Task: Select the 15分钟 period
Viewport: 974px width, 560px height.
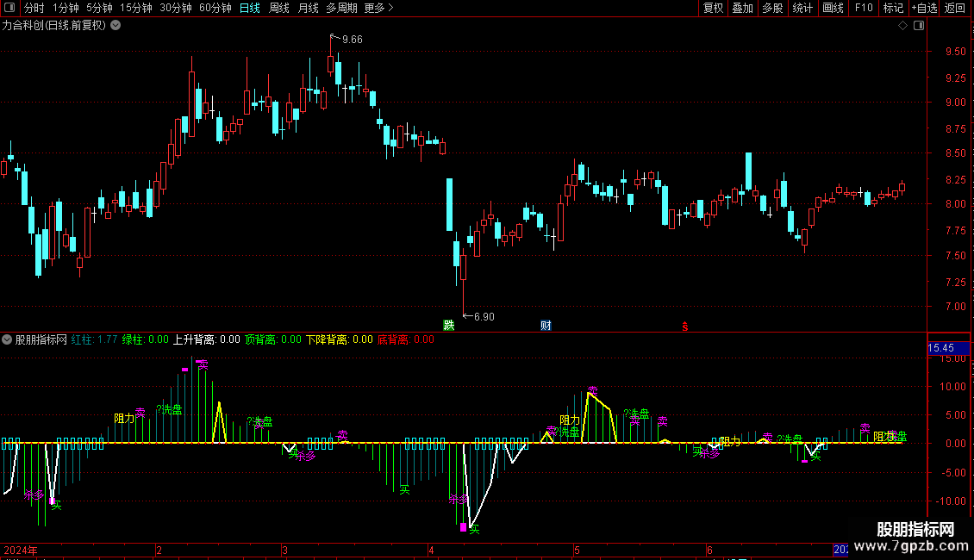Action: pos(135,8)
